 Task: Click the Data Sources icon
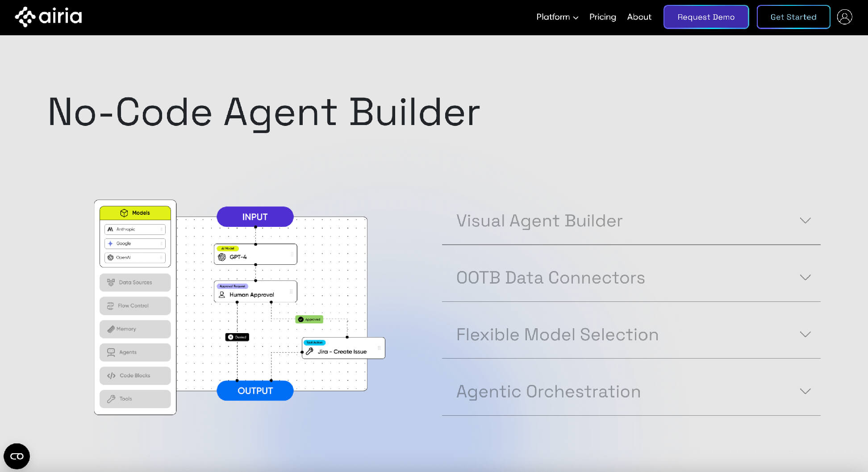tap(111, 282)
